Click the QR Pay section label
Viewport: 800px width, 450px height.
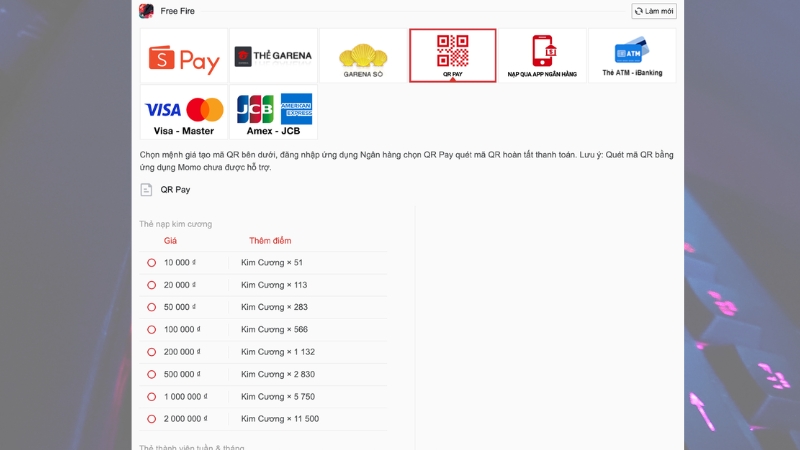pyautogui.click(x=176, y=189)
